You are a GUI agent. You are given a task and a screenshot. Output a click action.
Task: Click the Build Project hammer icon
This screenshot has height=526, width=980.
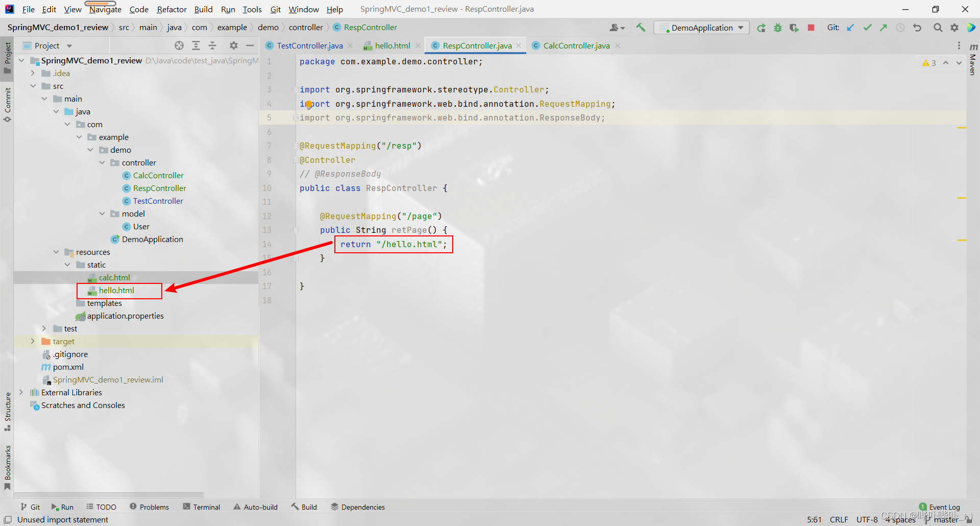pos(641,28)
